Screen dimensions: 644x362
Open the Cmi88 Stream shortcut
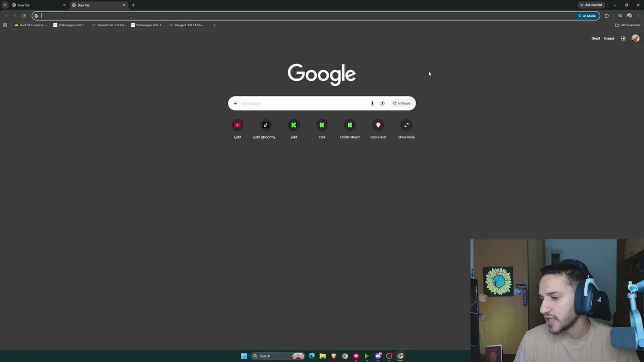pos(350,129)
